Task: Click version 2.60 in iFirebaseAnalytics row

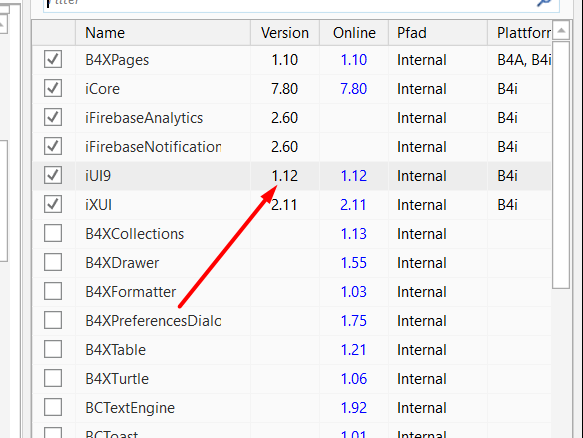Action: (284, 118)
